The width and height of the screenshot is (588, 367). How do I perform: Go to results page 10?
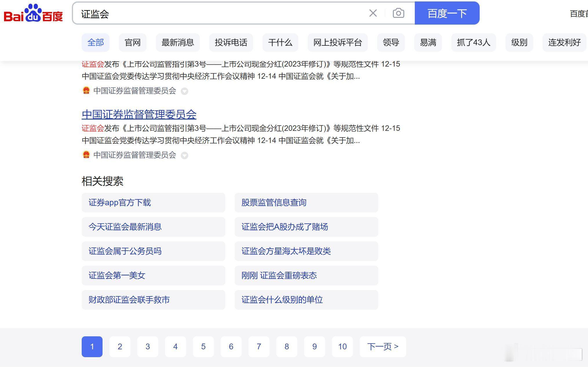point(342,347)
